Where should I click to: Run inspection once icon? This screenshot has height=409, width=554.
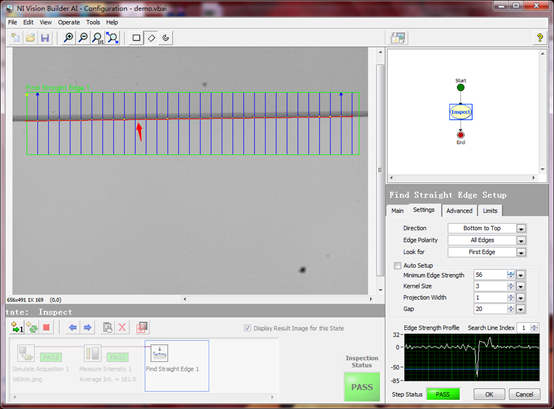tap(17, 328)
